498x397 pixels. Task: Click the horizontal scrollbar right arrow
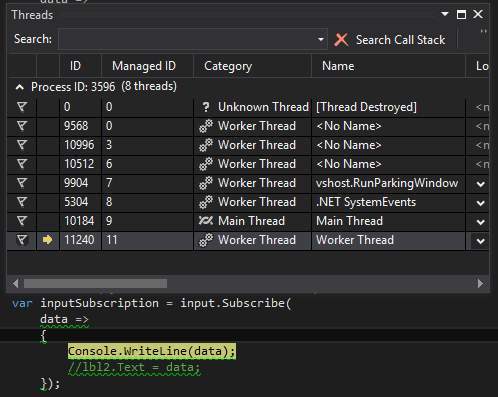[x=480, y=284]
